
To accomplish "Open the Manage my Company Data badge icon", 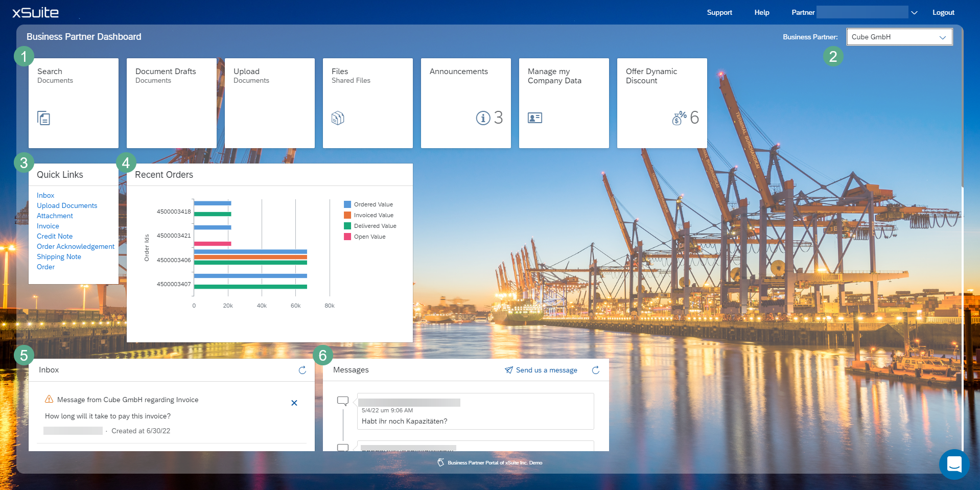I will tap(534, 118).
